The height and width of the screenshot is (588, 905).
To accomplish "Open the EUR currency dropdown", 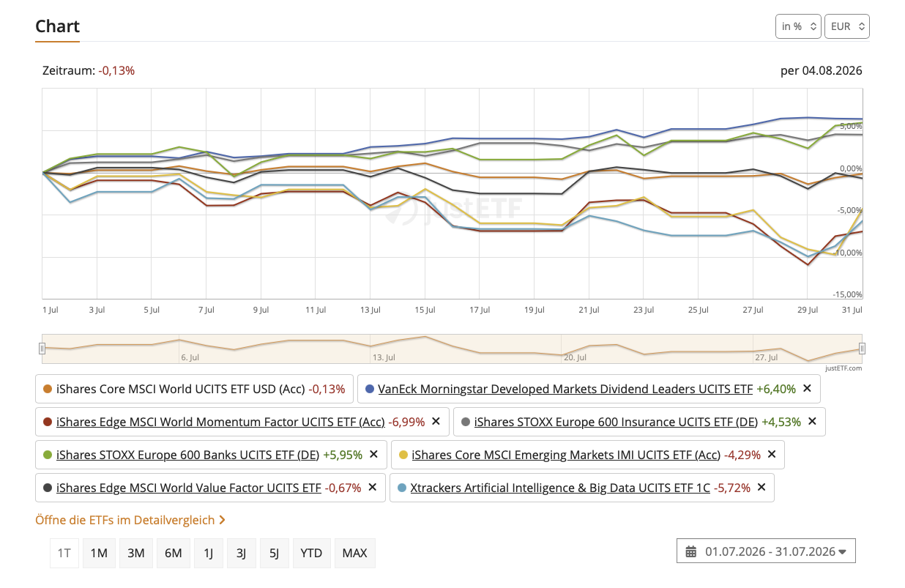I will point(846,26).
